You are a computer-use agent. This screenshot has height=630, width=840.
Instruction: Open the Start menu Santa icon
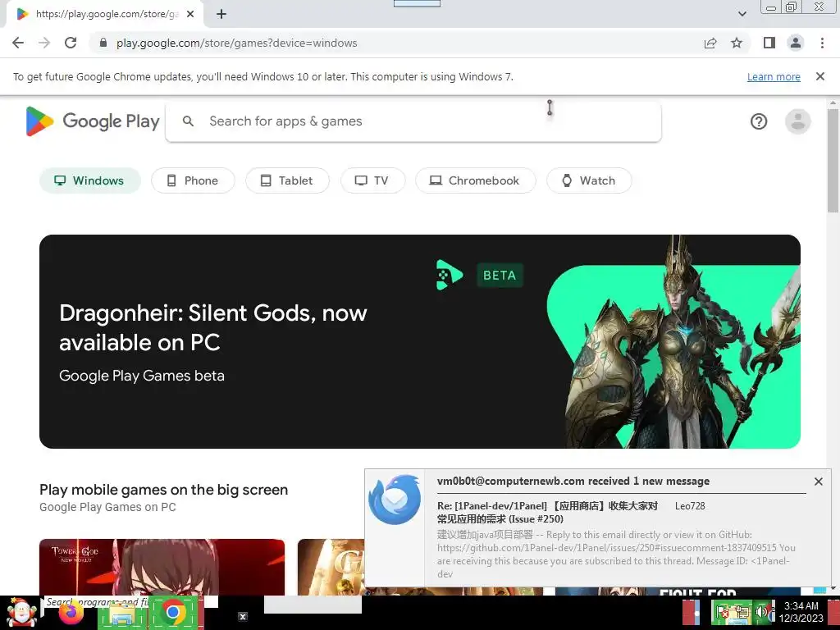coord(21,614)
